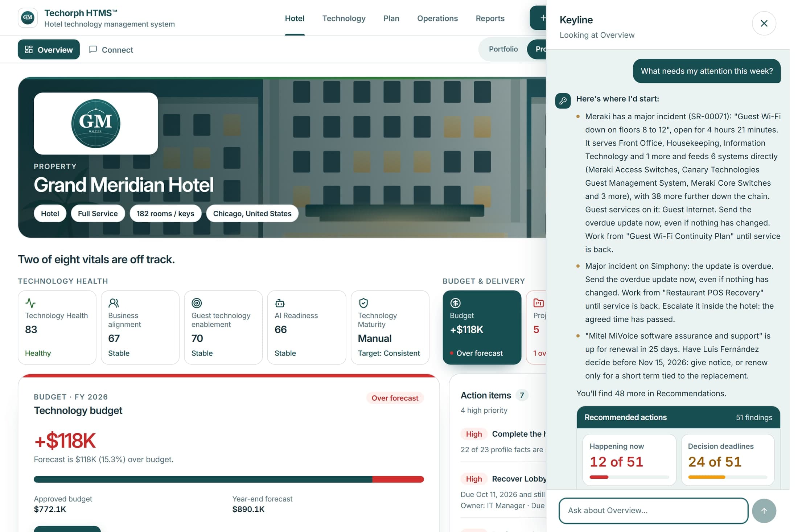Open the High priority Complete action item
The height and width of the screenshot is (532, 798).
click(503, 441)
